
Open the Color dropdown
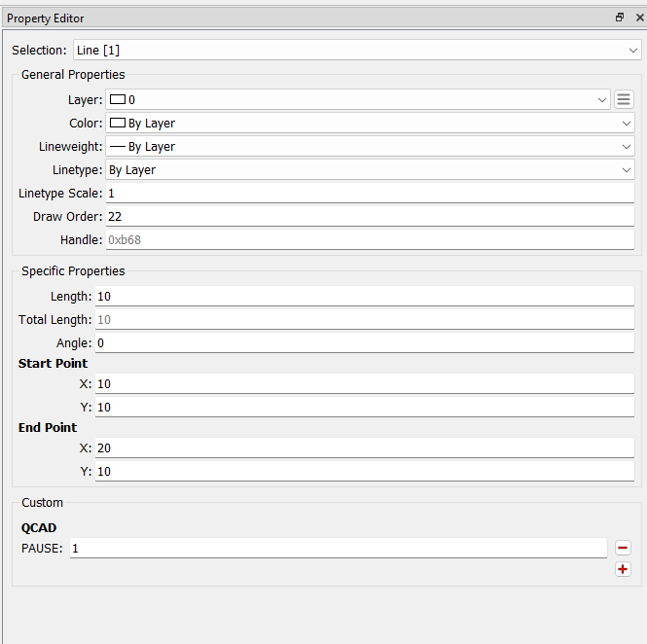click(x=370, y=123)
